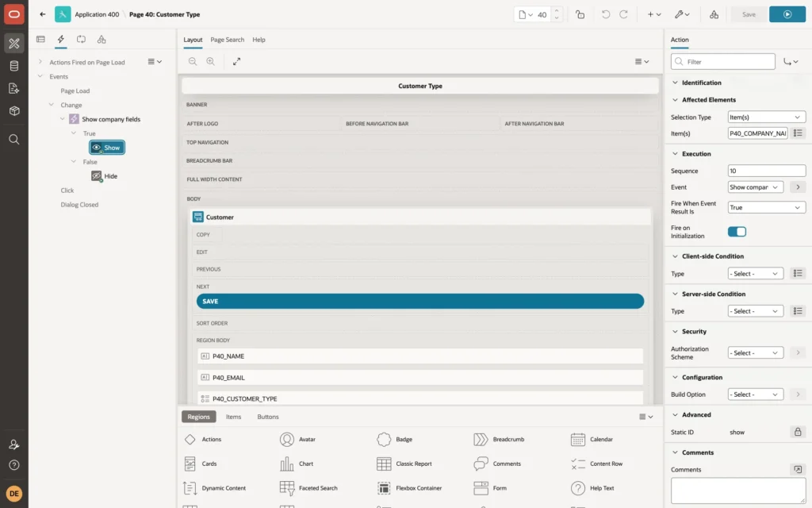Switch to the Page Search tab
Viewport: 812px width, 508px height.
227,40
